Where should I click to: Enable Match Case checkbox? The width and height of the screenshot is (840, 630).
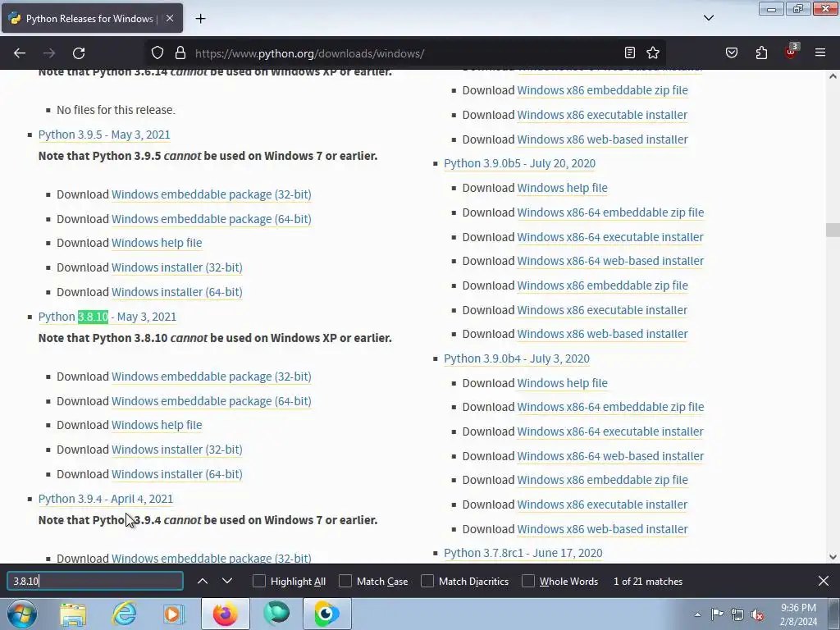pos(345,582)
